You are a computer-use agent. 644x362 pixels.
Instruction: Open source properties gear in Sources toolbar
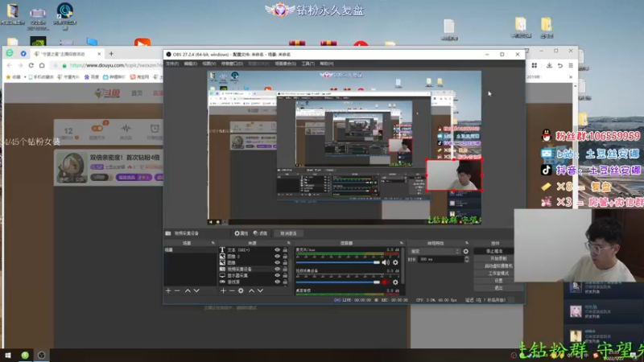click(x=241, y=290)
